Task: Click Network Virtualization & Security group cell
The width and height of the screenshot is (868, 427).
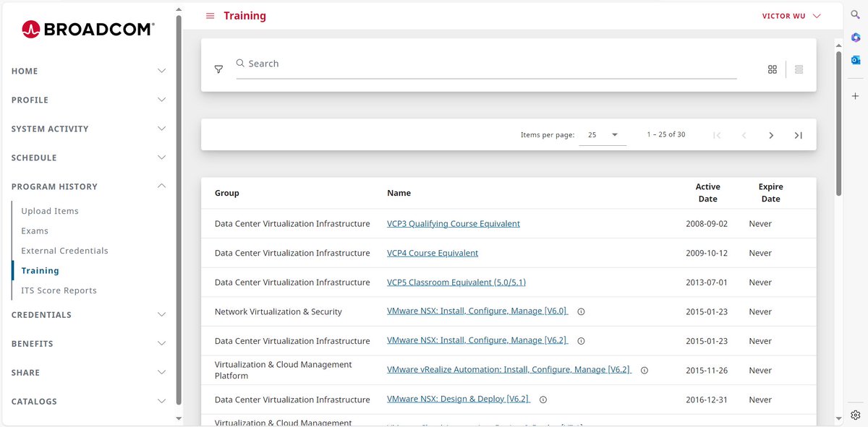Action: coord(278,312)
